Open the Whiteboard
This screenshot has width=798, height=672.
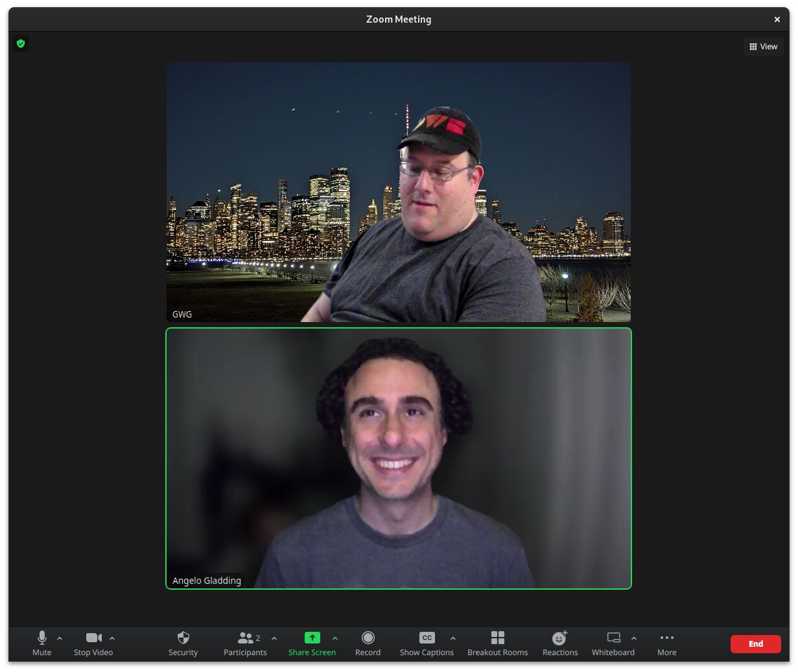click(x=613, y=643)
